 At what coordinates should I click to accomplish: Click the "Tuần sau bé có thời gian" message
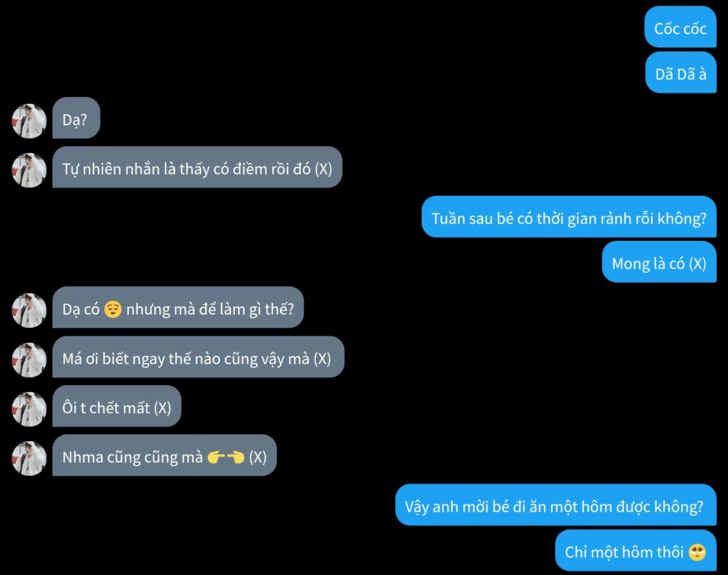point(569,217)
